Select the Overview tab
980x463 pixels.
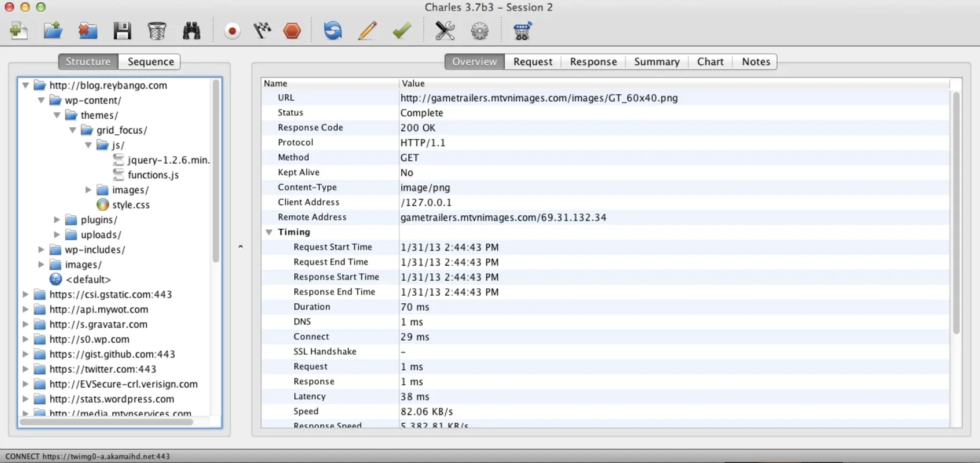(475, 61)
